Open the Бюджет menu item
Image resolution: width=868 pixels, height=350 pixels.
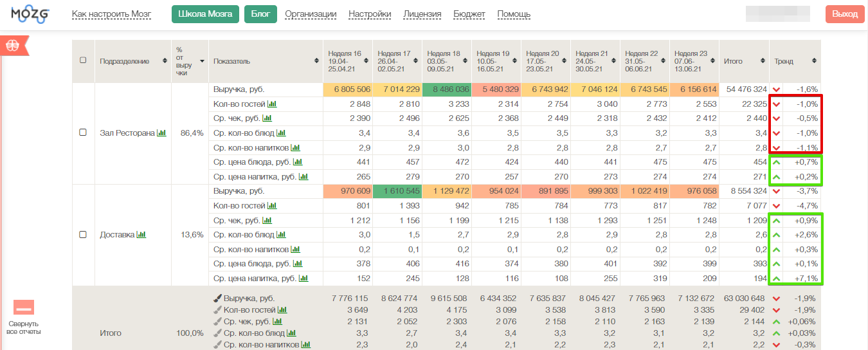tap(469, 14)
